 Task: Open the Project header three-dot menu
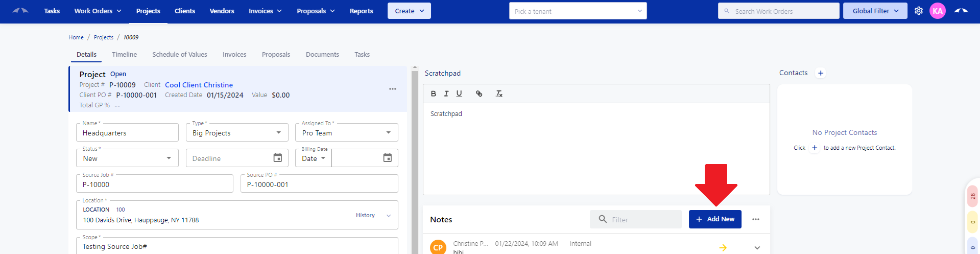tap(392, 89)
